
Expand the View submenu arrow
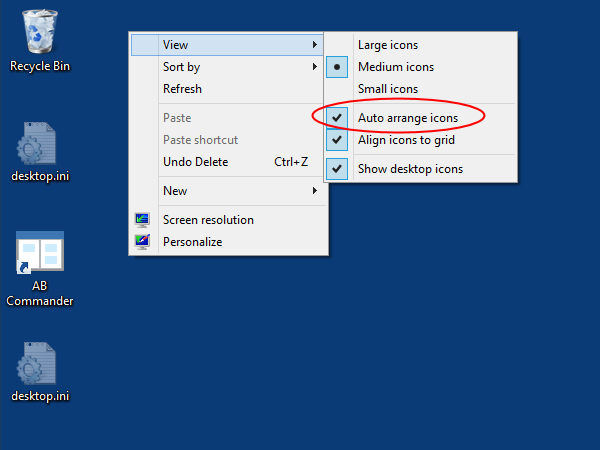315,45
